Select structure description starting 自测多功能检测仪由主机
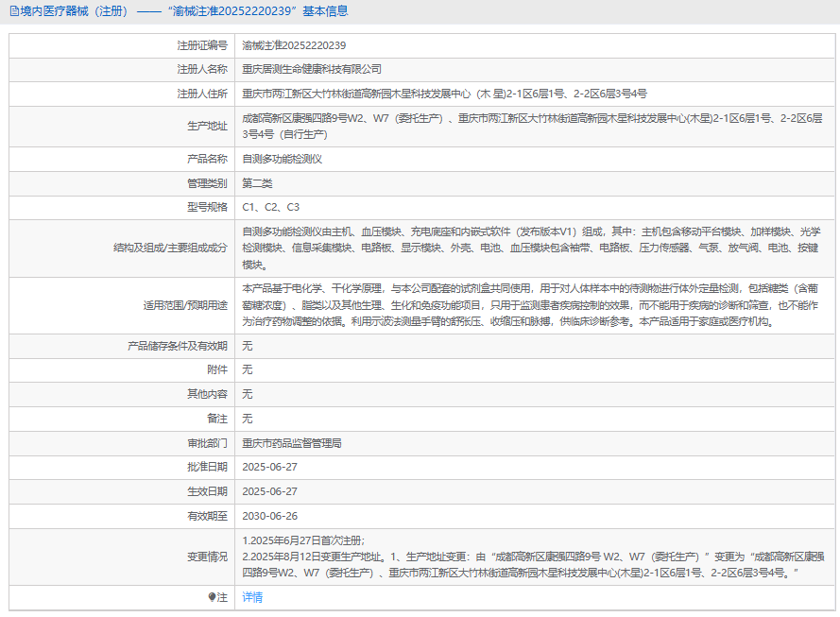This screenshot has height=617, width=840. pos(531,248)
